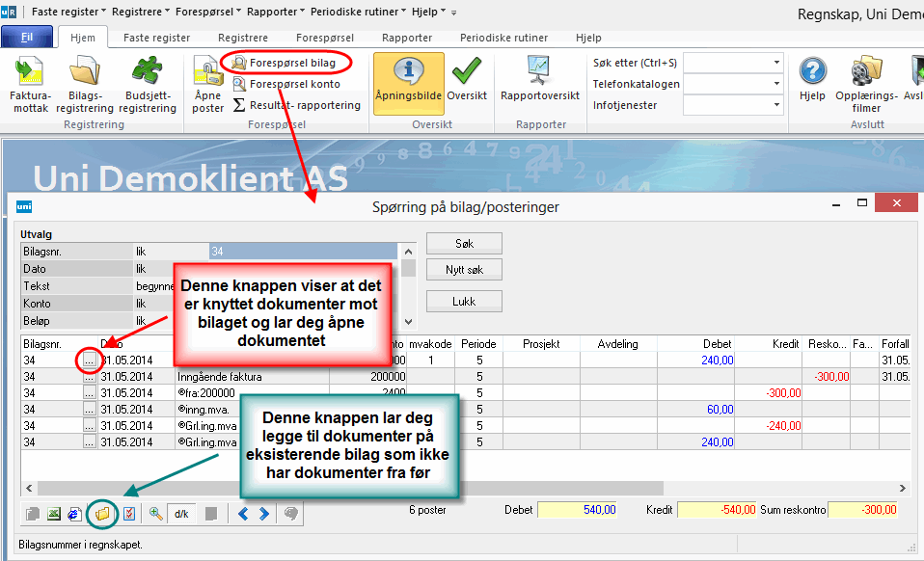This screenshot has height=561, width=924.
Task: Open Forespørsel menu in quick bar
Action: click(x=208, y=12)
